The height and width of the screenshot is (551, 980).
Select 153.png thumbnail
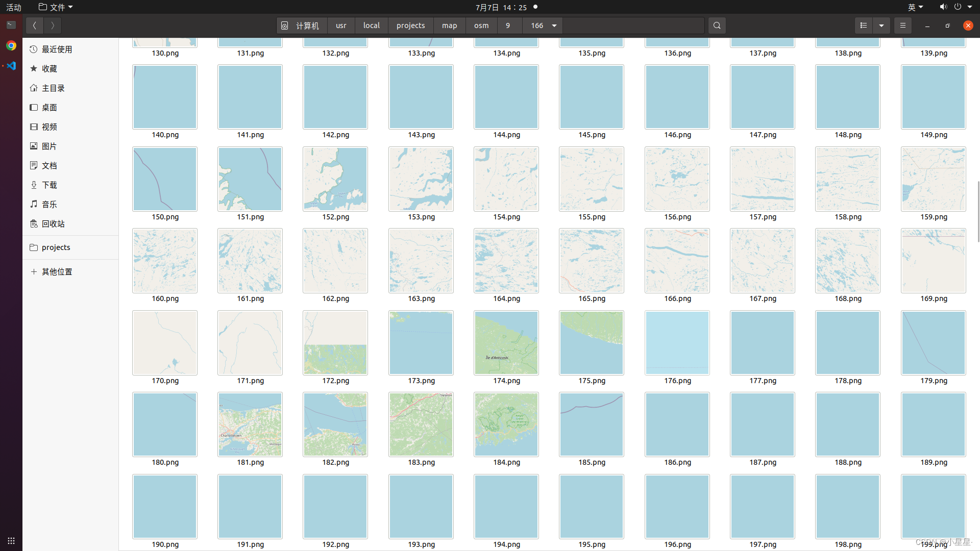click(421, 179)
